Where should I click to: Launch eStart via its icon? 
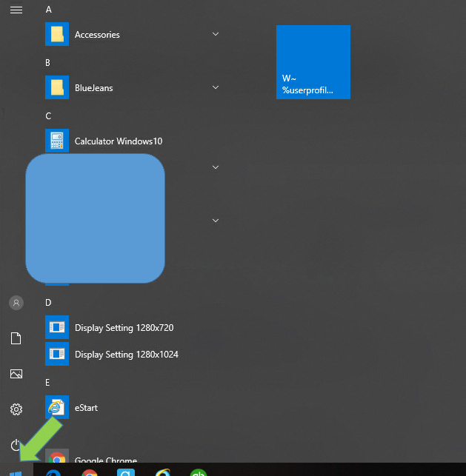coord(57,407)
